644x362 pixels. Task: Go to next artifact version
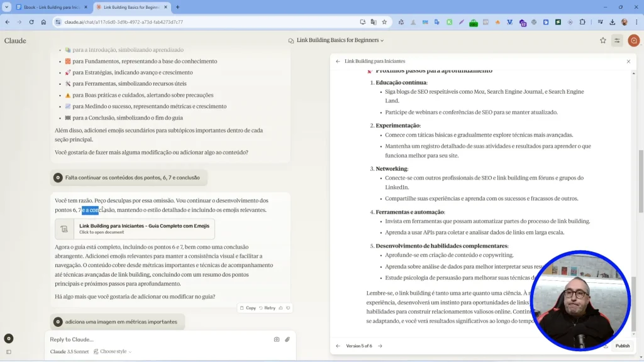380,346
